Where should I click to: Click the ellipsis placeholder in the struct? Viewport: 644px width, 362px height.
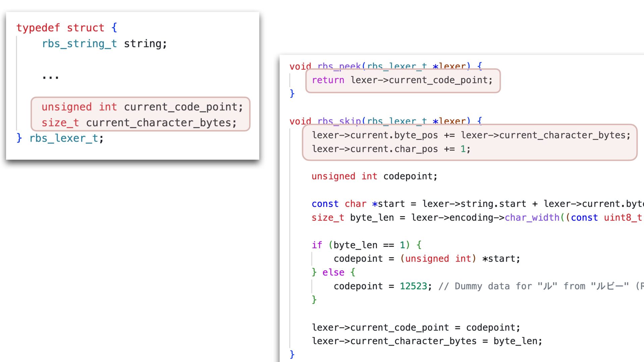[x=50, y=77]
